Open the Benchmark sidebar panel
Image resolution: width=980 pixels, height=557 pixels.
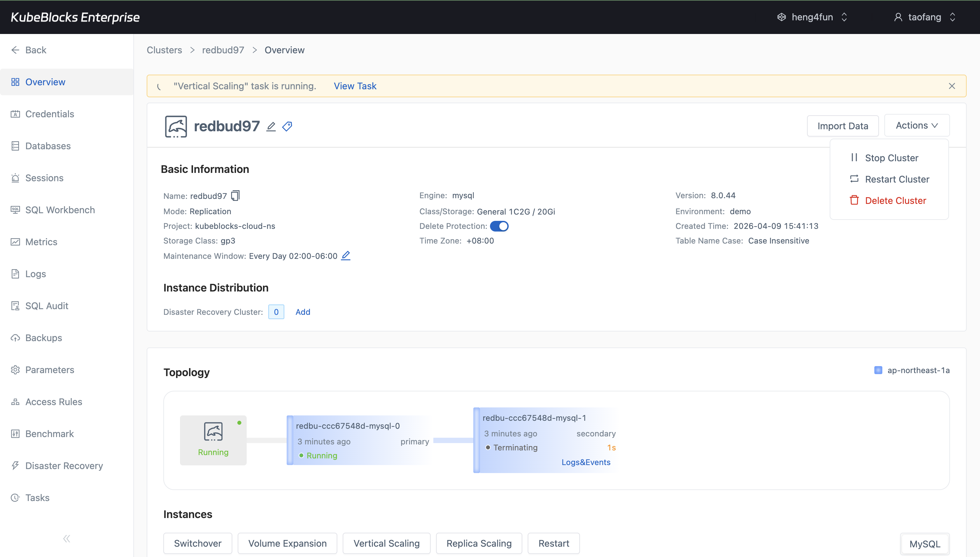[x=49, y=433]
